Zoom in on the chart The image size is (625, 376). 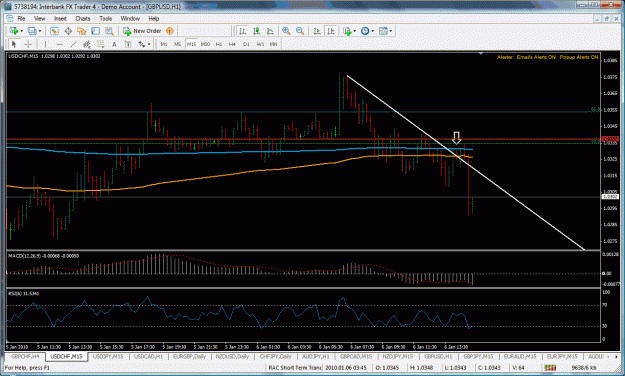tap(286, 31)
